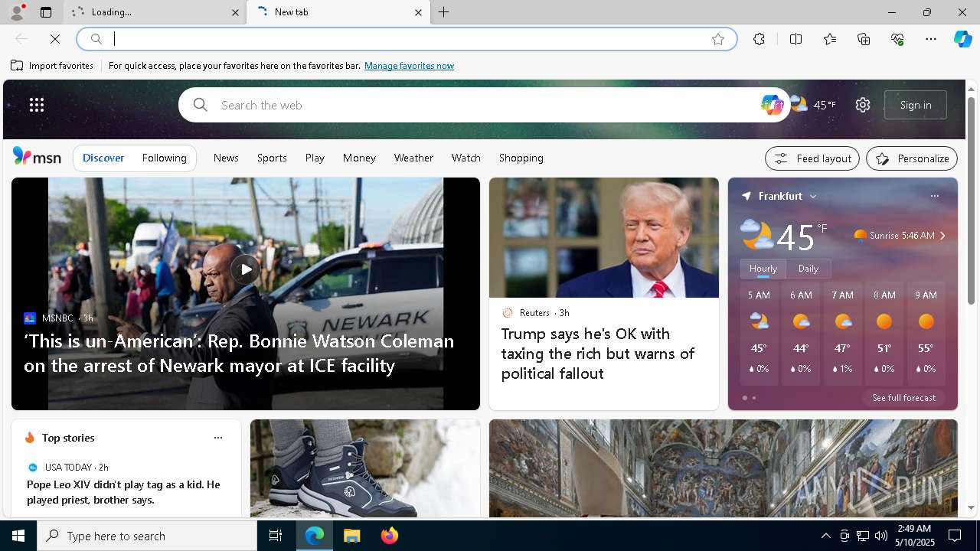Open the browser profile icon
Screen dimensions: 980x551
point(16,12)
